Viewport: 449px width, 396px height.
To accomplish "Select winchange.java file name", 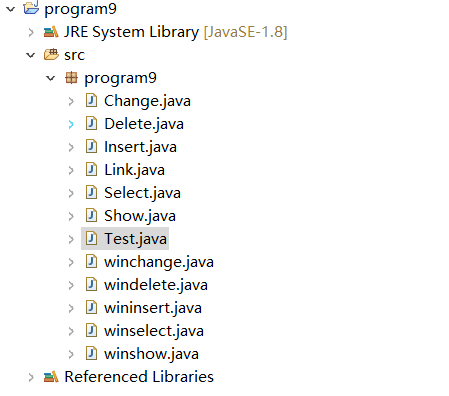I will 159,262.
